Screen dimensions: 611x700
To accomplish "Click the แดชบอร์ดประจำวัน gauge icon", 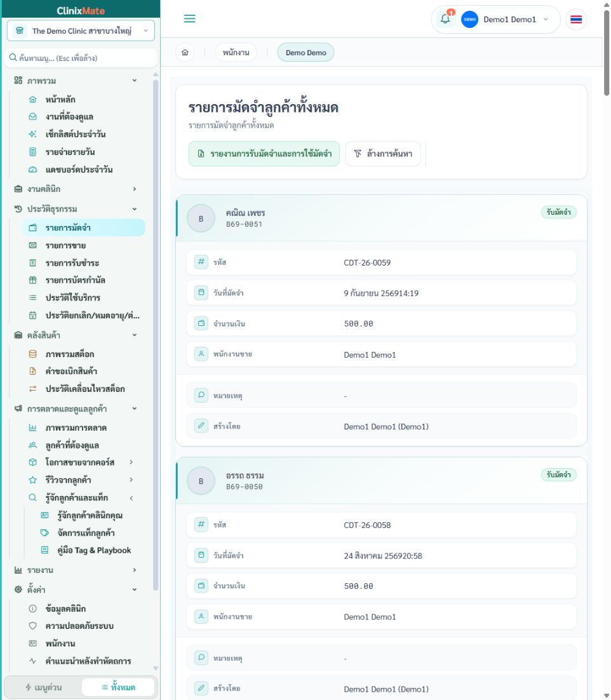I will [32, 170].
